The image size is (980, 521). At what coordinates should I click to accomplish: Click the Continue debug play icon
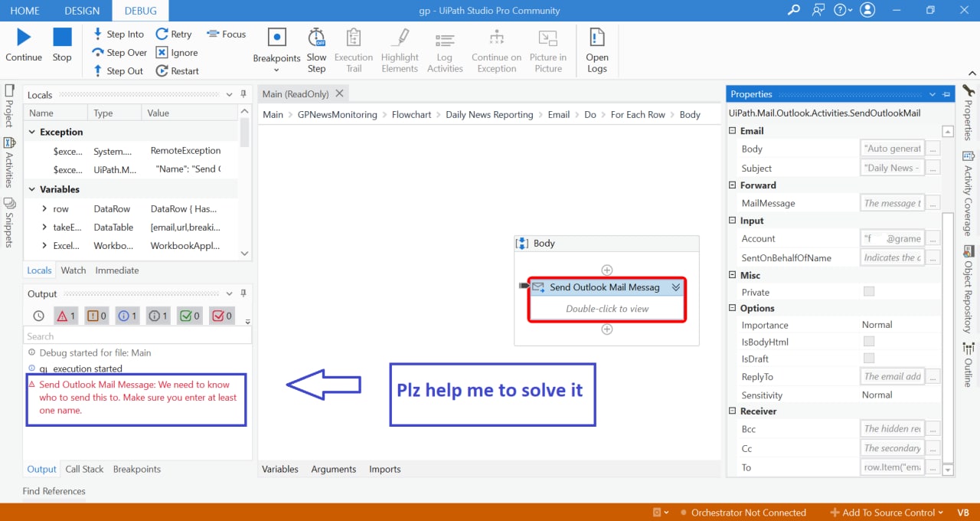tap(24, 37)
